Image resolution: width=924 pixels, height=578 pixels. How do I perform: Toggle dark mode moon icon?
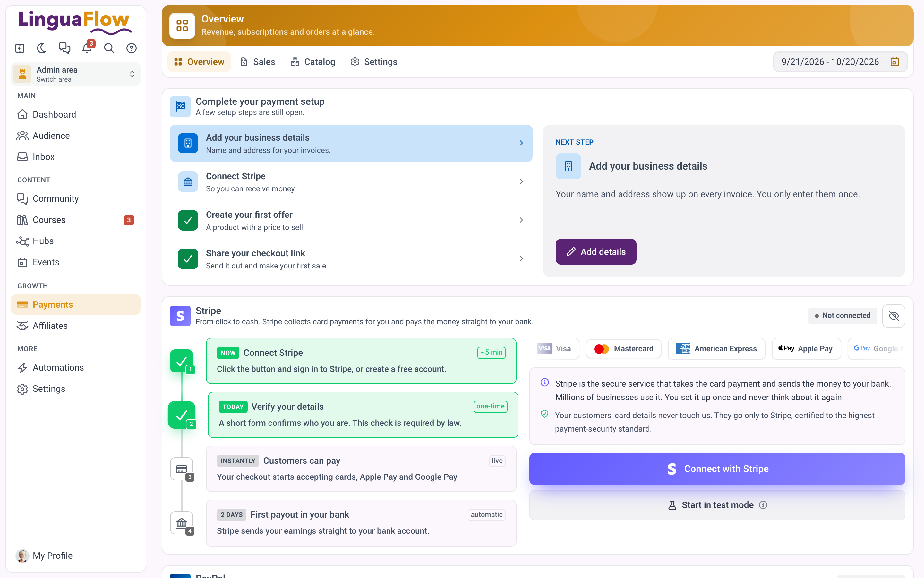tap(42, 48)
